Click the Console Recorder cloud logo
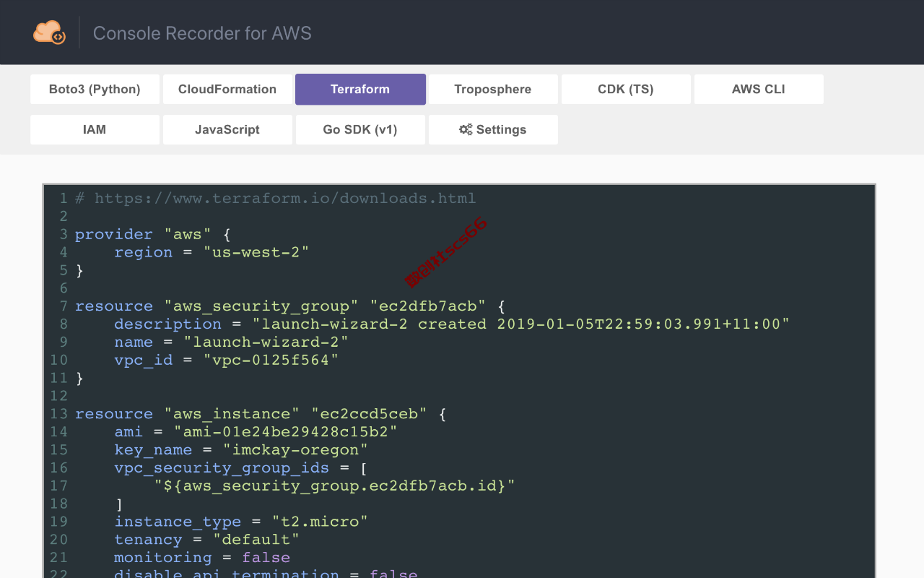 pos(49,33)
